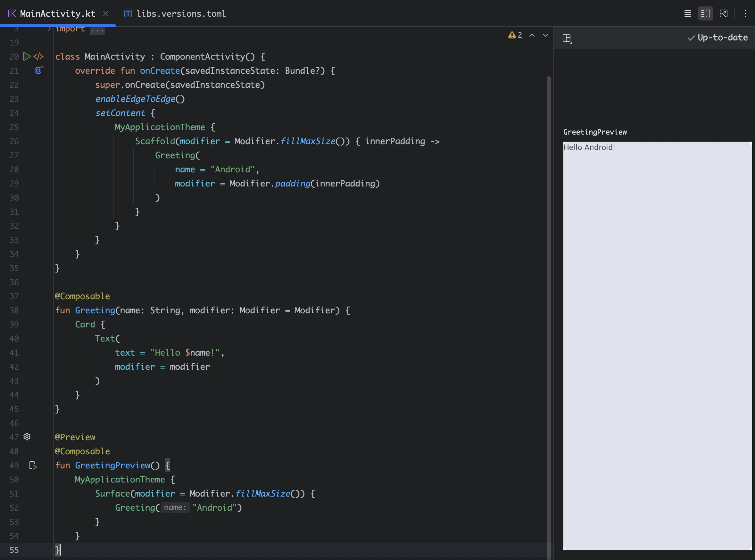
Task: Click the onCreate function name in its override declaration
Action: pos(160,70)
